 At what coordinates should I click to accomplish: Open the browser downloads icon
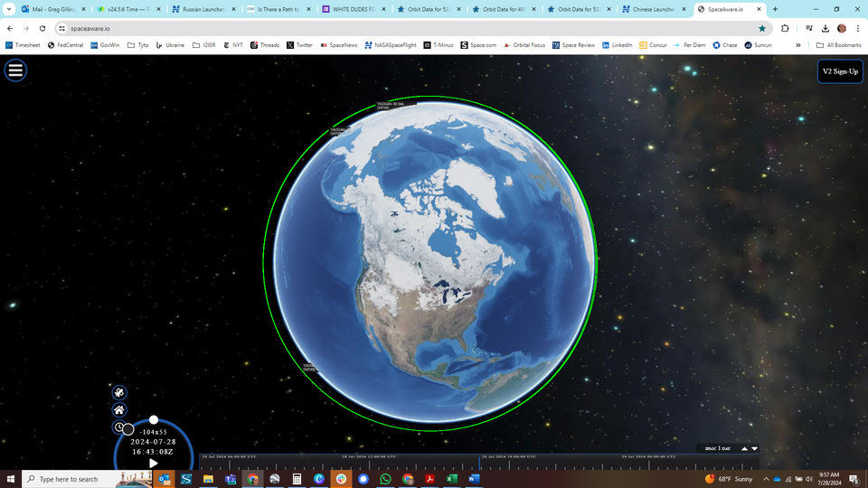pyautogui.click(x=826, y=28)
